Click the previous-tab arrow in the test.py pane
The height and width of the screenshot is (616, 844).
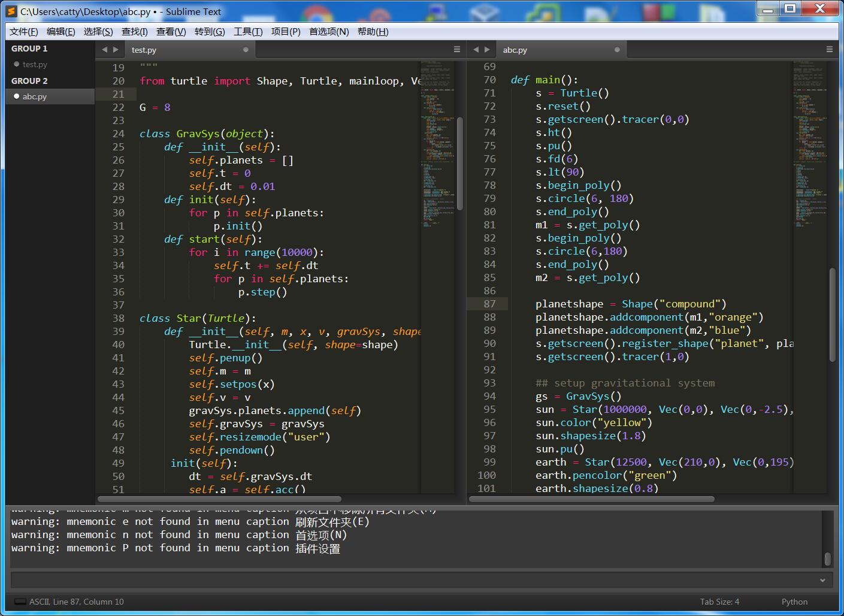click(105, 50)
